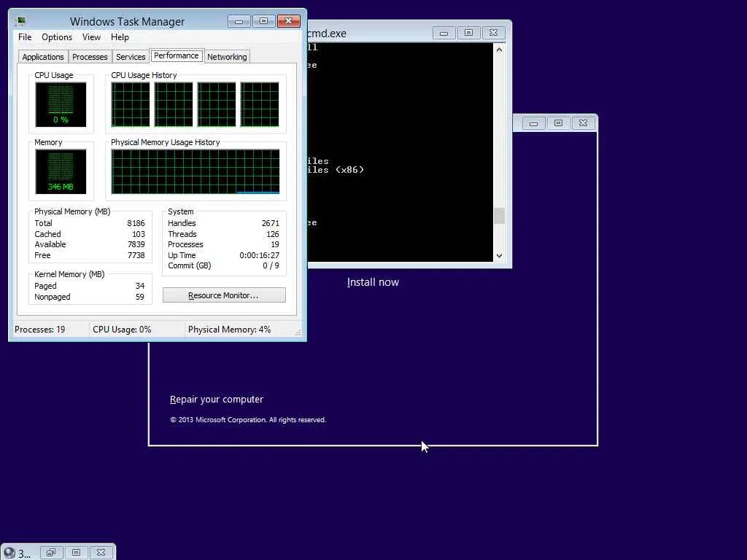Click the Task Manager title bar icon
The image size is (747, 560).
[20, 21]
